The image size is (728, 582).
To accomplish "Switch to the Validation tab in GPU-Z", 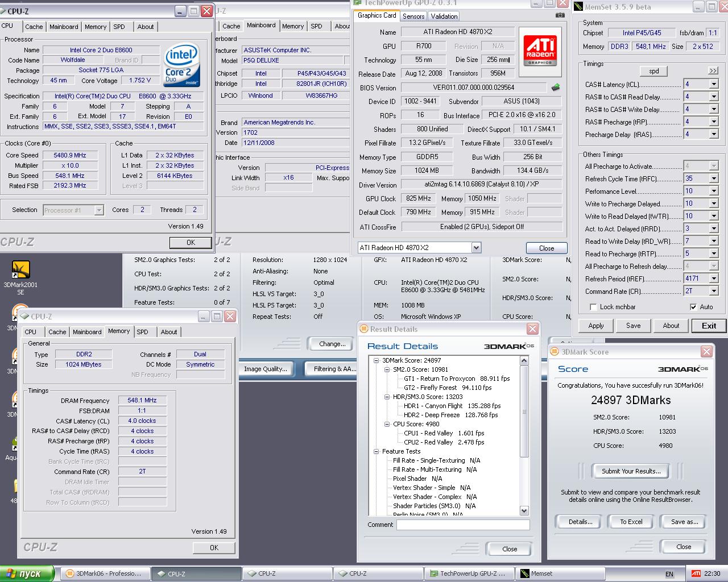I will click(x=444, y=16).
